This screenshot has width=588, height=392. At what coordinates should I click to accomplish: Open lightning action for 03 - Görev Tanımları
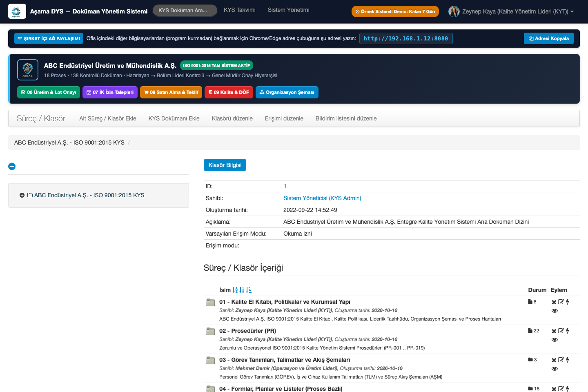click(x=568, y=360)
